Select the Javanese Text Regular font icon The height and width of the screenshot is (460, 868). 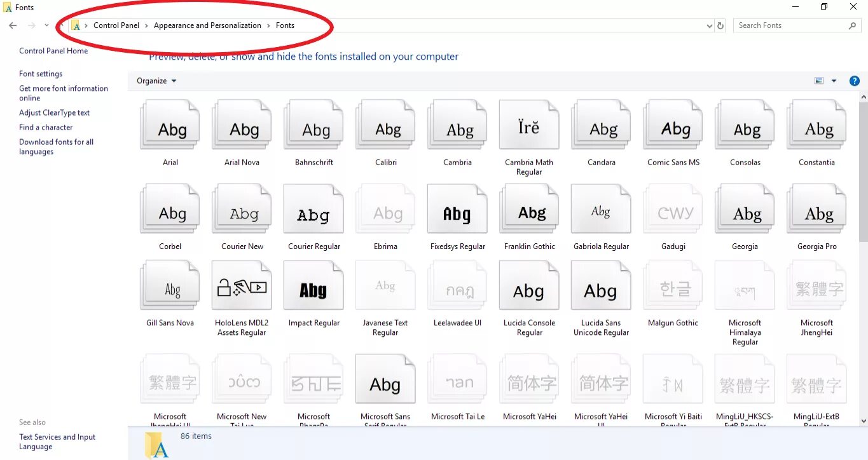(385, 285)
